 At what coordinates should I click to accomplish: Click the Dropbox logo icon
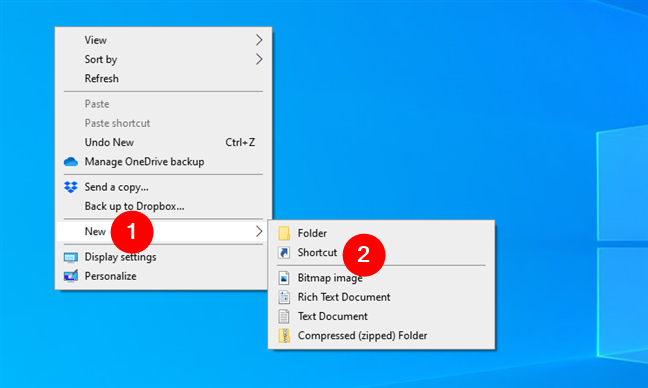click(71, 187)
